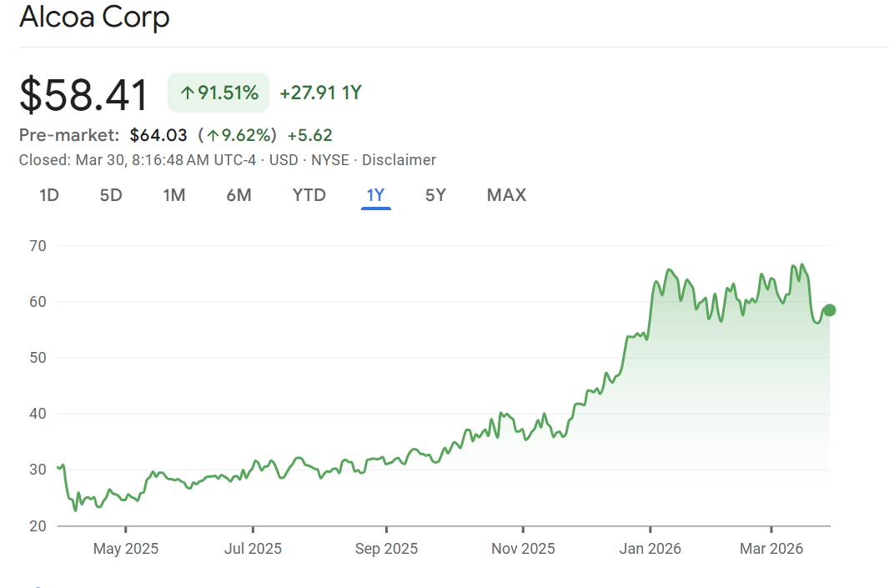
Task: Open the YTD chart view
Action: [309, 195]
